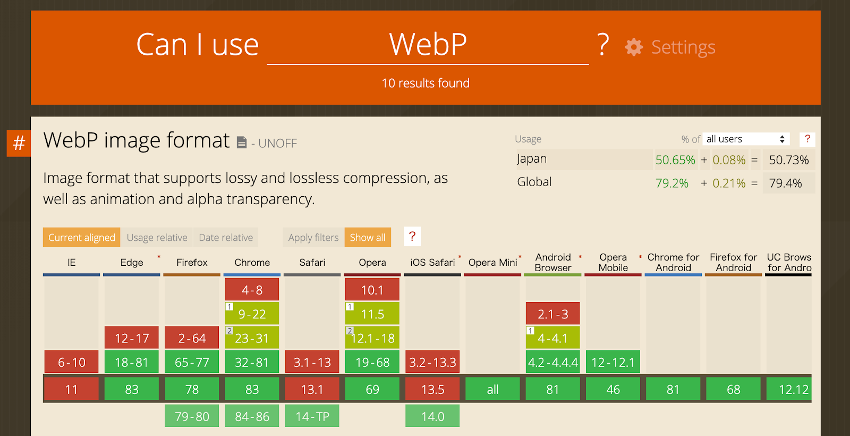Click the Chrome column header
This screenshot has width=850, height=436.
point(252,263)
